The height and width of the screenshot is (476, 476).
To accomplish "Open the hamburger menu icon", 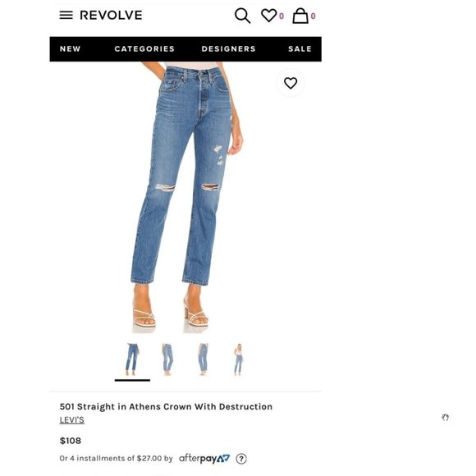I will [x=66, y=15].
